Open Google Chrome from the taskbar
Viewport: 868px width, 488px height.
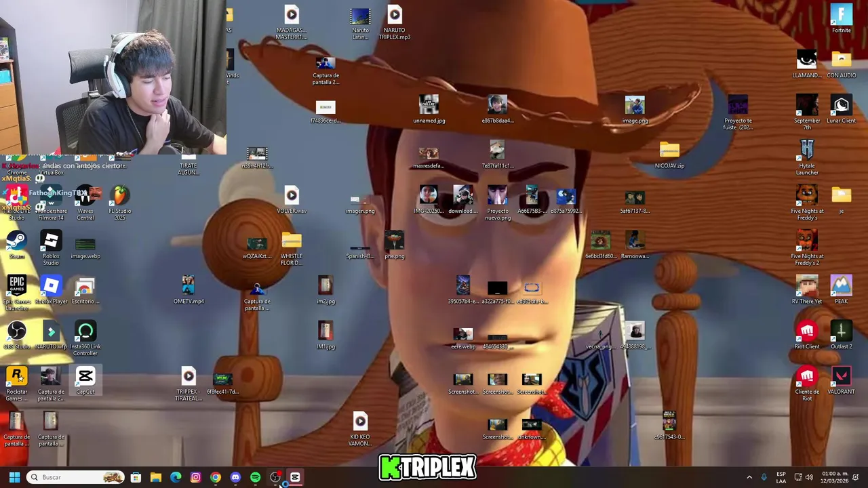click(216, 477)
